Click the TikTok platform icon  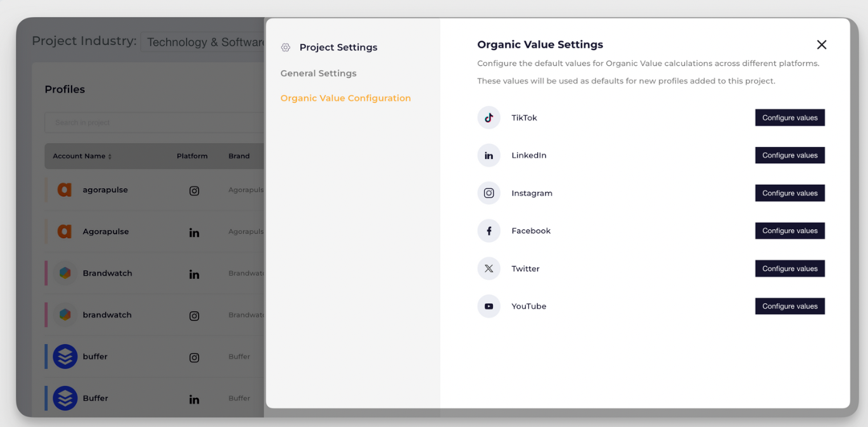488,118
